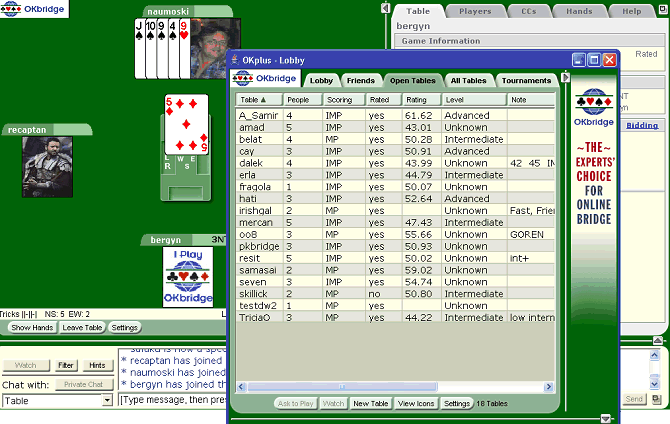Open the Help tab in the main window
This screenshot has height=424, width=670.
[632, 12]
